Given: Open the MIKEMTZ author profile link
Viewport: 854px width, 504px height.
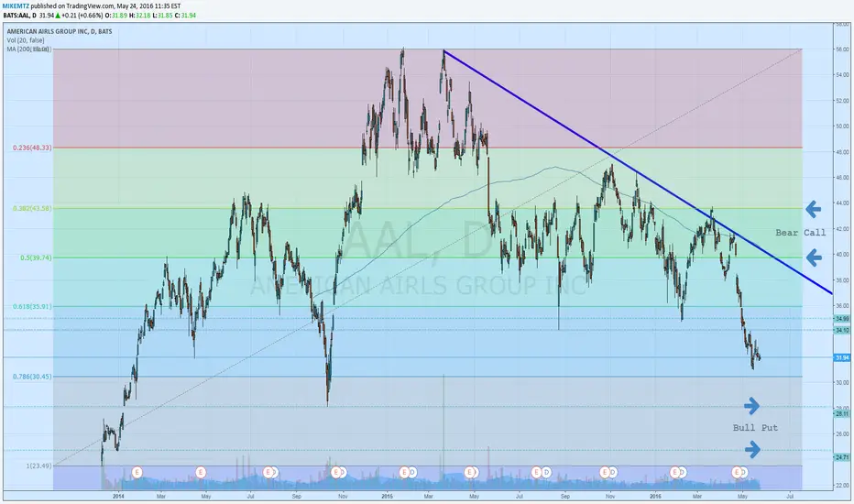Looking at the screenshot, I should tap(16, 6).
